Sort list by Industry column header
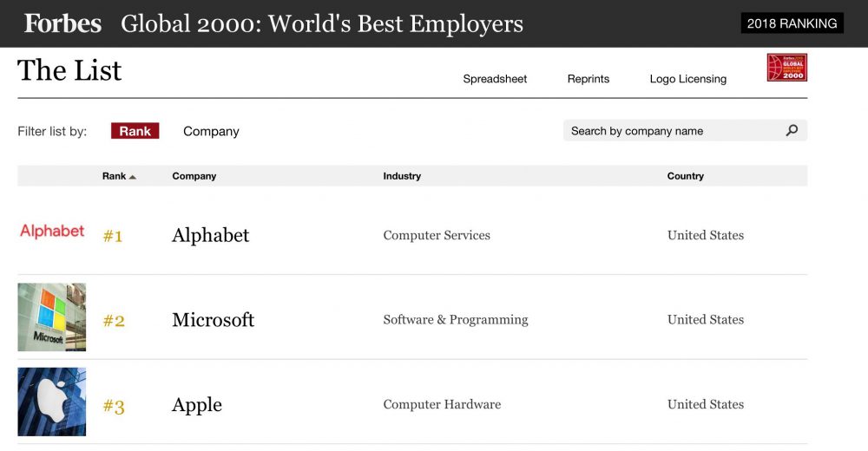The width and height of the screenshot is (868, 451). coord(402,176)
